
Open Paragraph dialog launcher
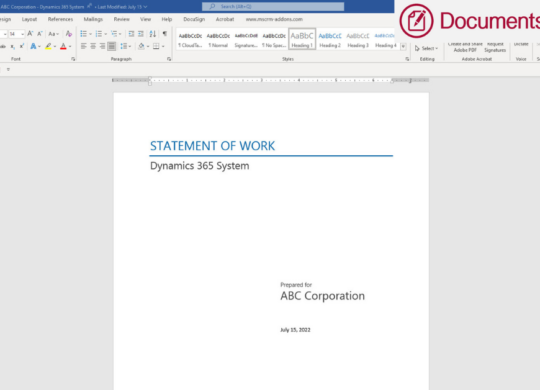click(x=169, y=59)
